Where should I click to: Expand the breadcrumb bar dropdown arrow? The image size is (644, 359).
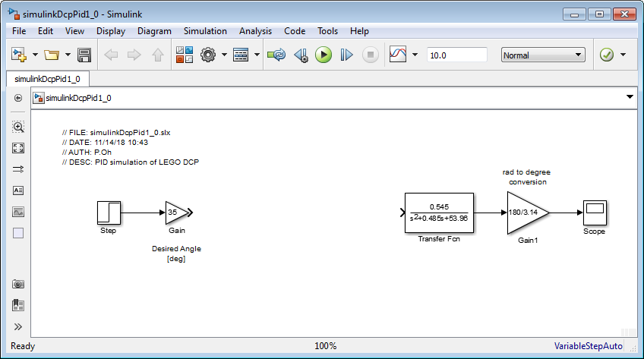[630, 97]
